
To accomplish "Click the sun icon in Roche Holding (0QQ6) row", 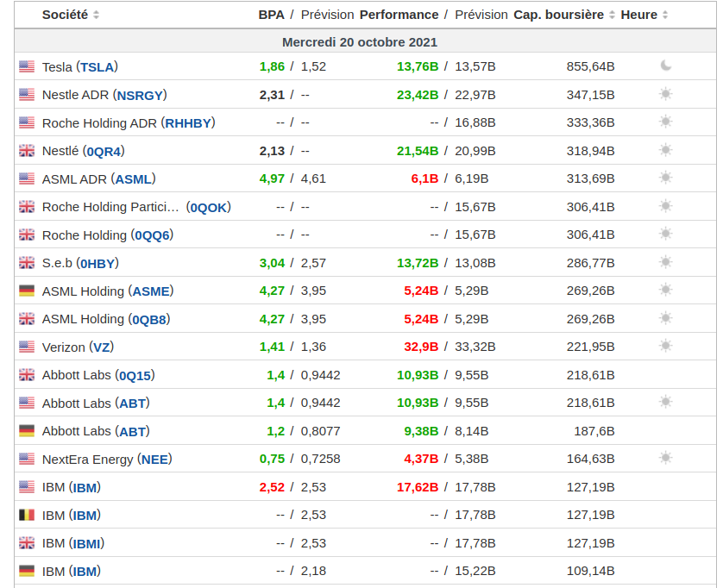I will click(x=665, y=234).
